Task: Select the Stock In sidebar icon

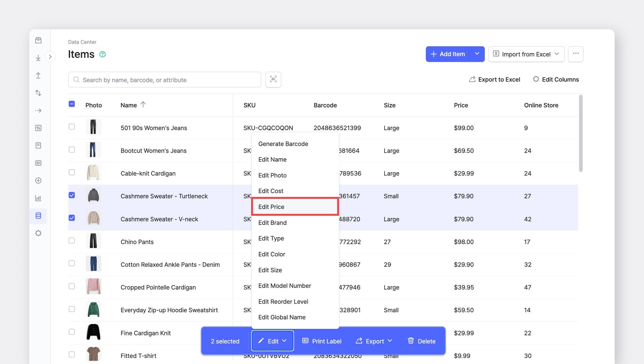Action: (x=38, y=57)
